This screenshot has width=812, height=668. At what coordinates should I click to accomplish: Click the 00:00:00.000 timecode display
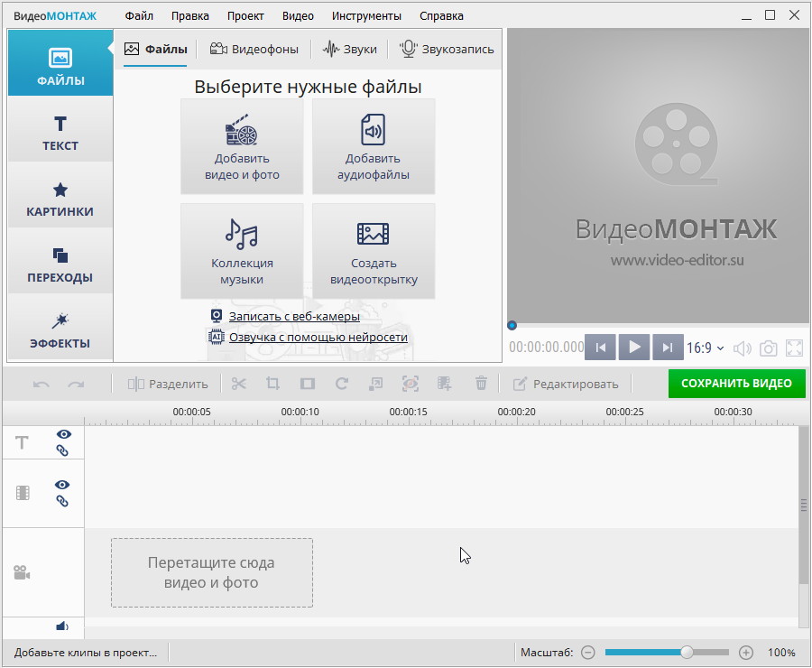(547, 348)
